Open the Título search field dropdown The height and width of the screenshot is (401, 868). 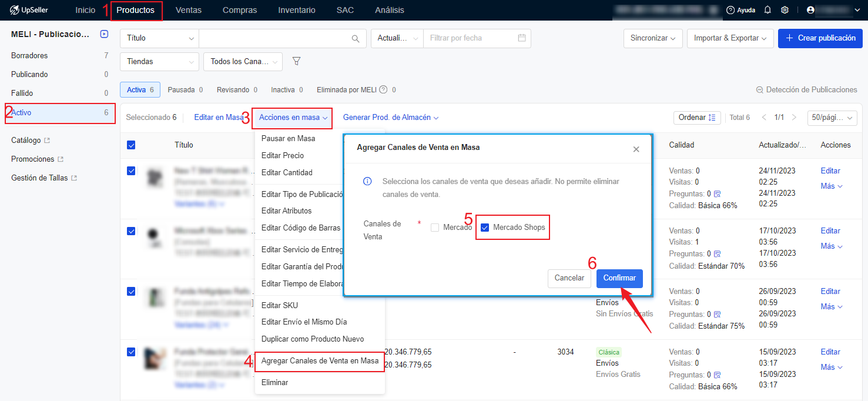160,38
